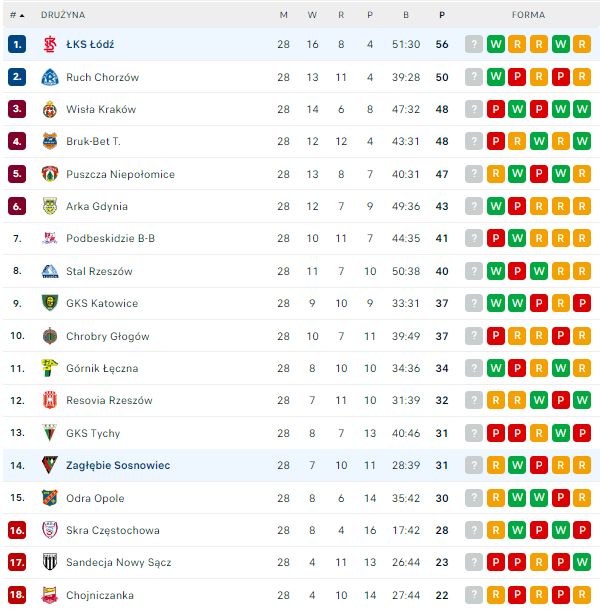Click the ŁKS Łódź club crest

[50, 45]
